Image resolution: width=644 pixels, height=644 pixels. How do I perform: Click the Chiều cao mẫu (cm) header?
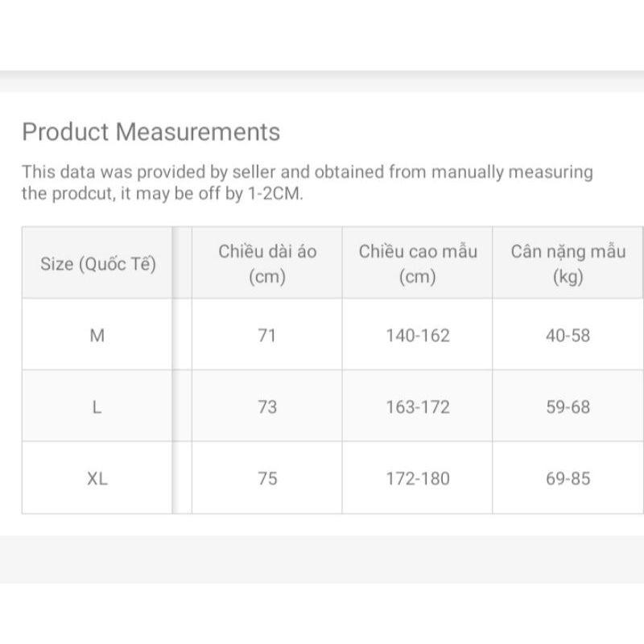click(418, 263)
